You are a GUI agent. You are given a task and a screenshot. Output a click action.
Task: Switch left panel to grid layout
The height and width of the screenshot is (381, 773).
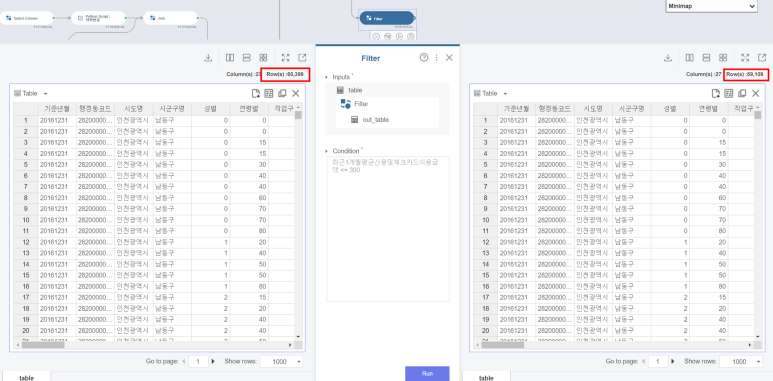(263, 58)
